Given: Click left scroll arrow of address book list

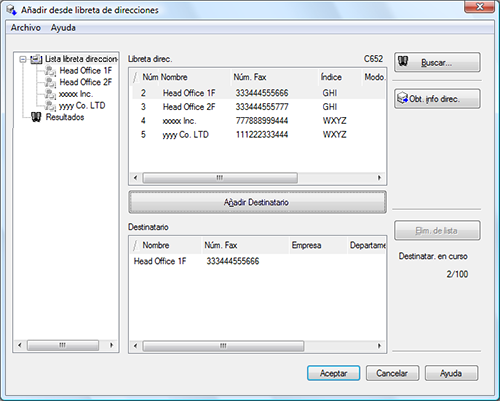Looking at the screenshot, I should 135,178.
